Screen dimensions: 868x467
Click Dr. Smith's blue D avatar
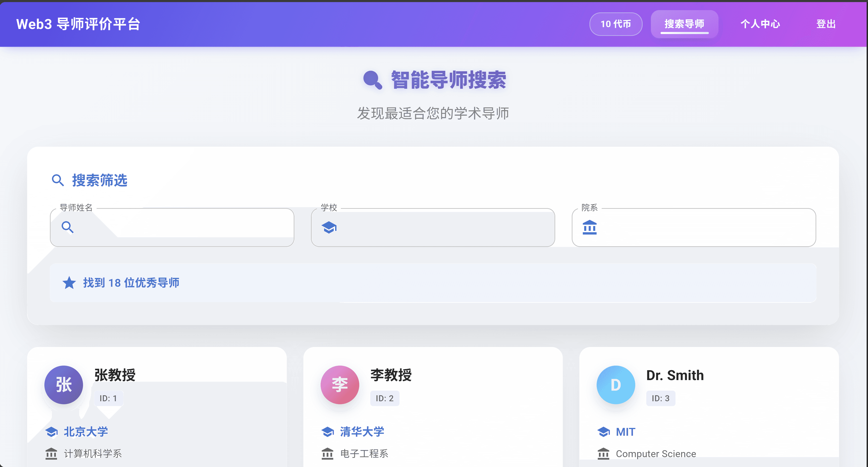click(x=616, y=385)
